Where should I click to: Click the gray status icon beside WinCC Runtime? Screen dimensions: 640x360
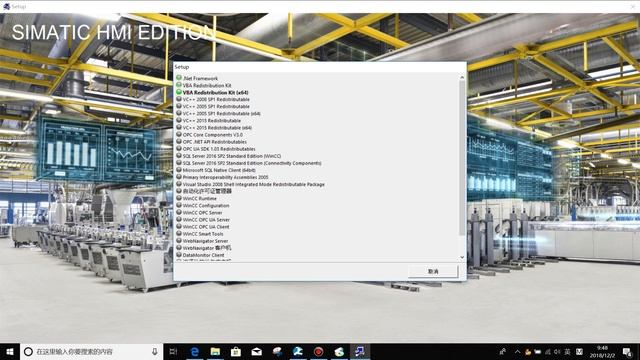tap(179, 198)
